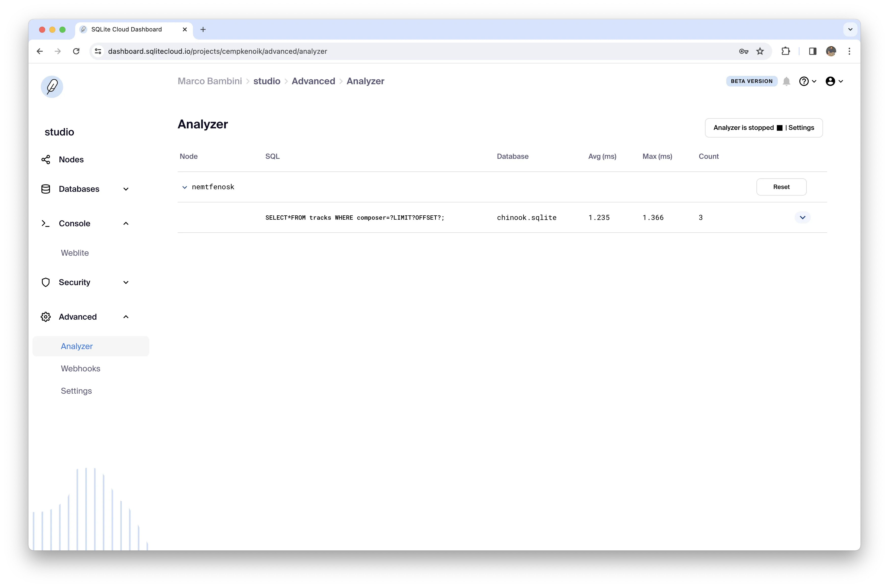
Task: Open Weblite under Console
Action: pyautogui.click(x=75, y=253)
